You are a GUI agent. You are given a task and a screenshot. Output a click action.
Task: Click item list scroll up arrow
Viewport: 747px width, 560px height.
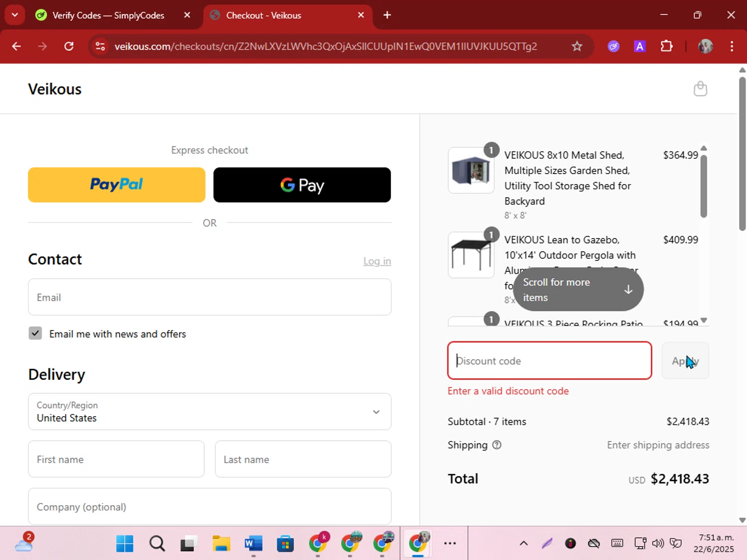[704, 148]
